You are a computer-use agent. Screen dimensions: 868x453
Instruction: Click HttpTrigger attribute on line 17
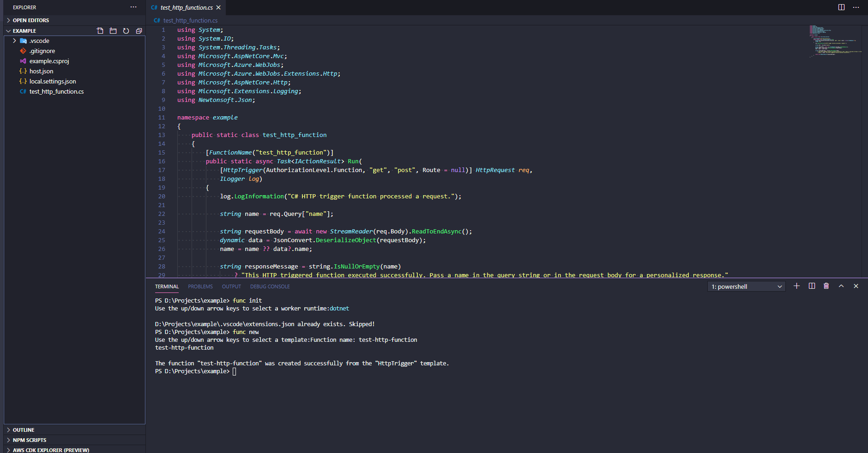click(x=243, y=170)
